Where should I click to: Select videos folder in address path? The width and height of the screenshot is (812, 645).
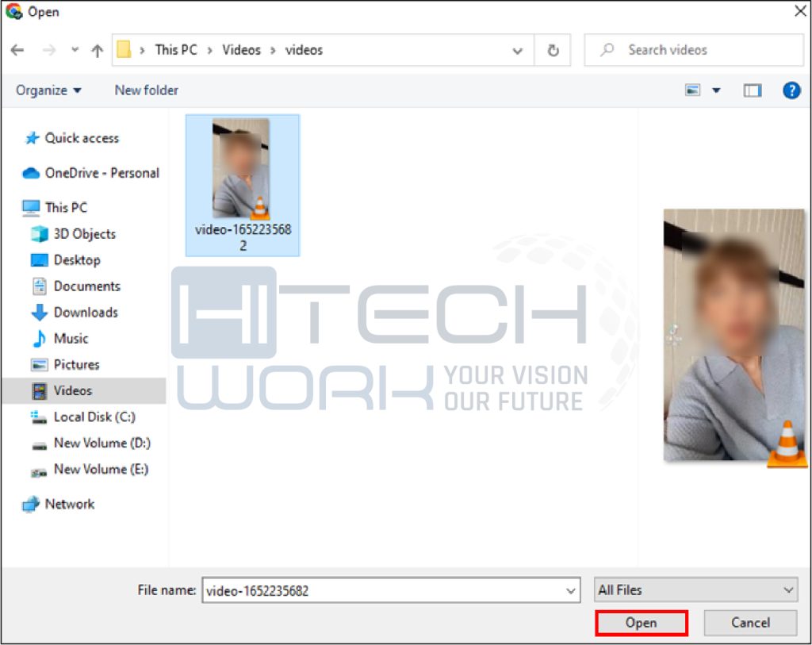click(x=304, y=50)
